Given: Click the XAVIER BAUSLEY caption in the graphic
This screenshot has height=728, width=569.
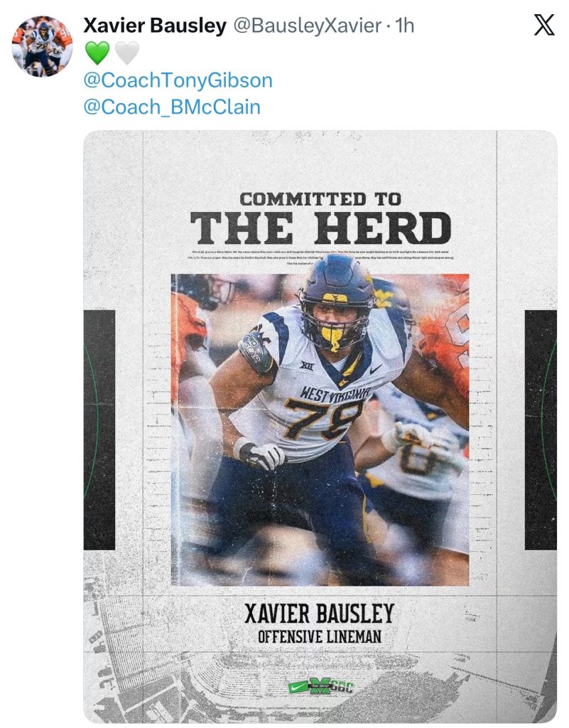Looking at the screenshot, I should tap(319, 614).
